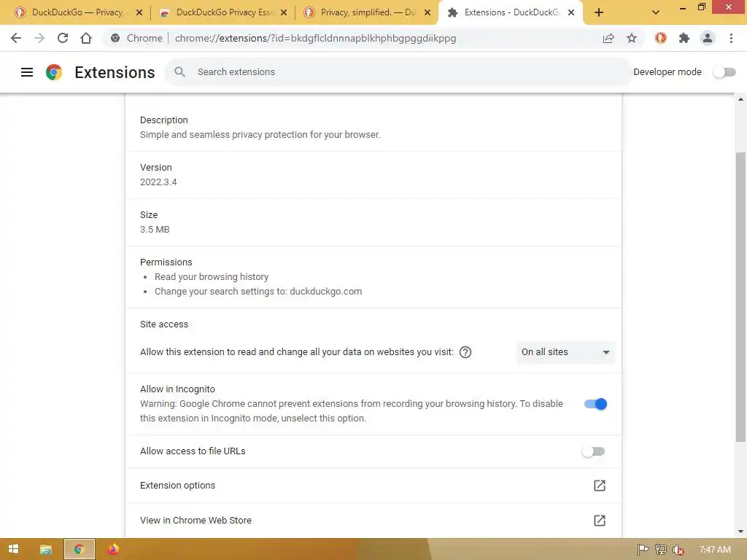Bookmark this page with the star icon
Image resolution: width=747 pixels, height=560 pixels.
[632, 38]
